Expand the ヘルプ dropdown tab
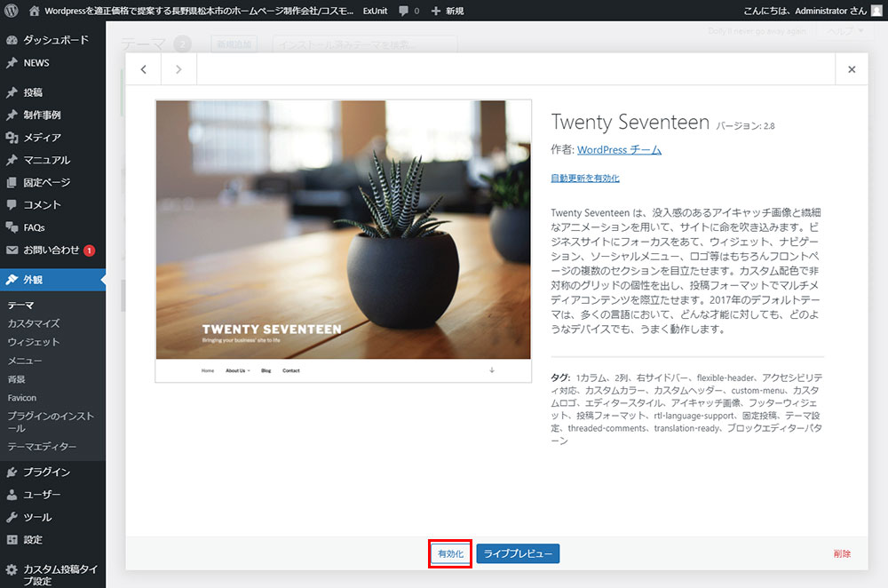Image resolution: width=888 pixels, height=588 pixels. pyautogui.click(x=844, y=31)
